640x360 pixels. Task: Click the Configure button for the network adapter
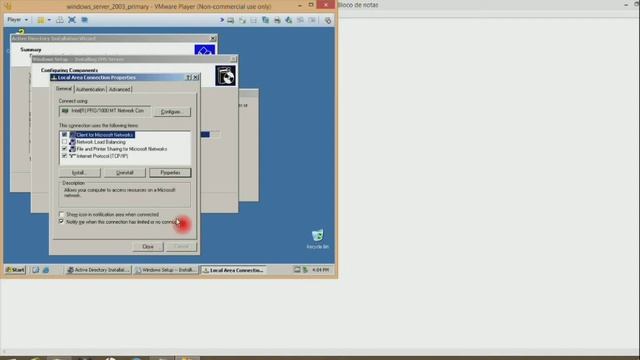point(172,111)
